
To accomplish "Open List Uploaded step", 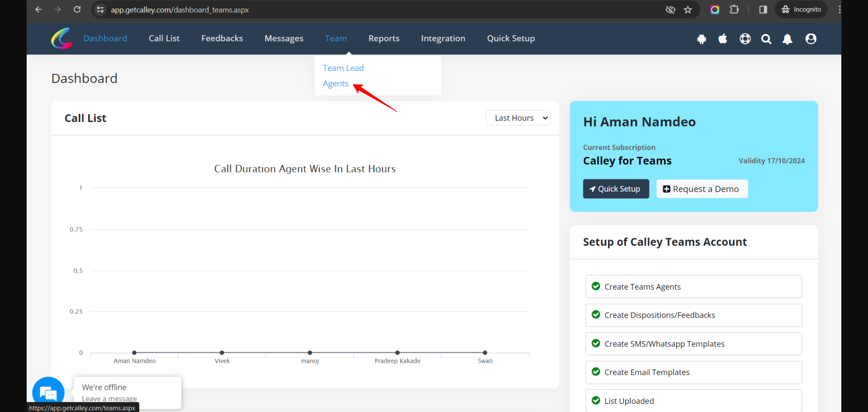I will coord(693,401).
